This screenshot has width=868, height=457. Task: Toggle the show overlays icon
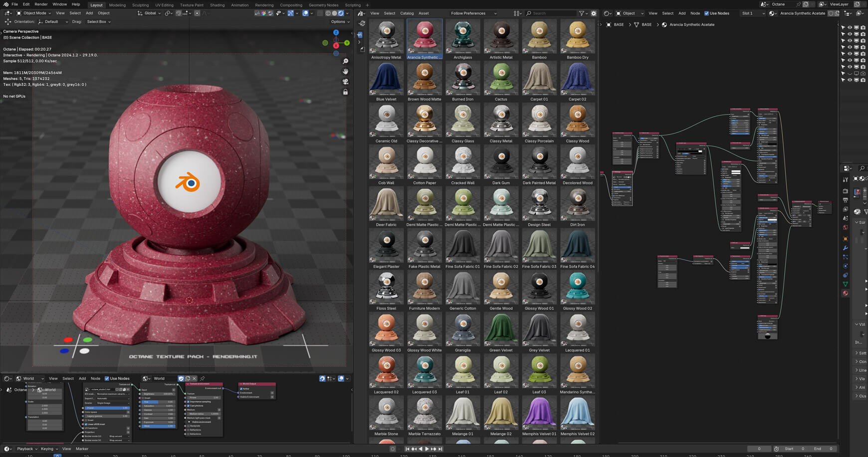pyautogui.click(x=305, y=13)
